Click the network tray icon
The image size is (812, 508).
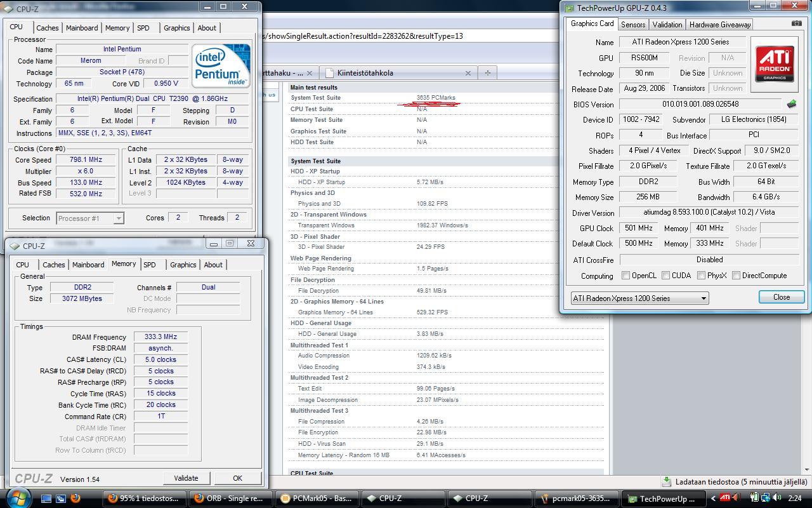[765, 498]
